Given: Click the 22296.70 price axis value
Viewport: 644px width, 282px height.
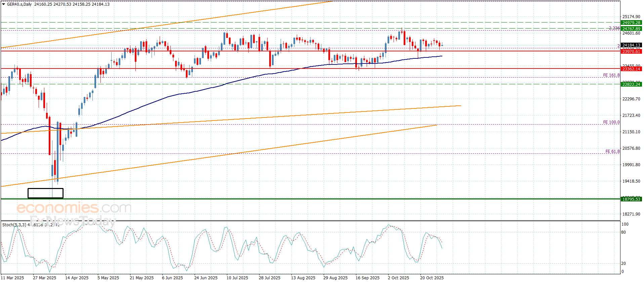Looking at the screenshot, I should (x=631, y=99).
